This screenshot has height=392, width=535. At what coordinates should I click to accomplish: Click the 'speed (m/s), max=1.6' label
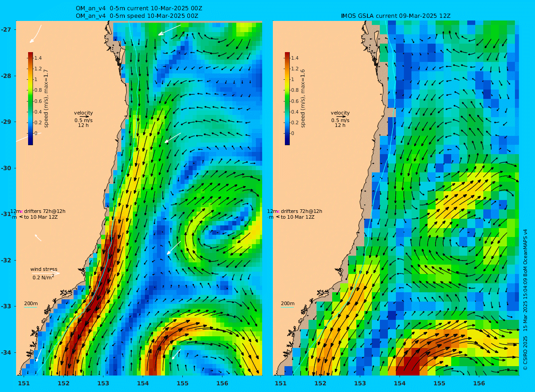(303, 98)
